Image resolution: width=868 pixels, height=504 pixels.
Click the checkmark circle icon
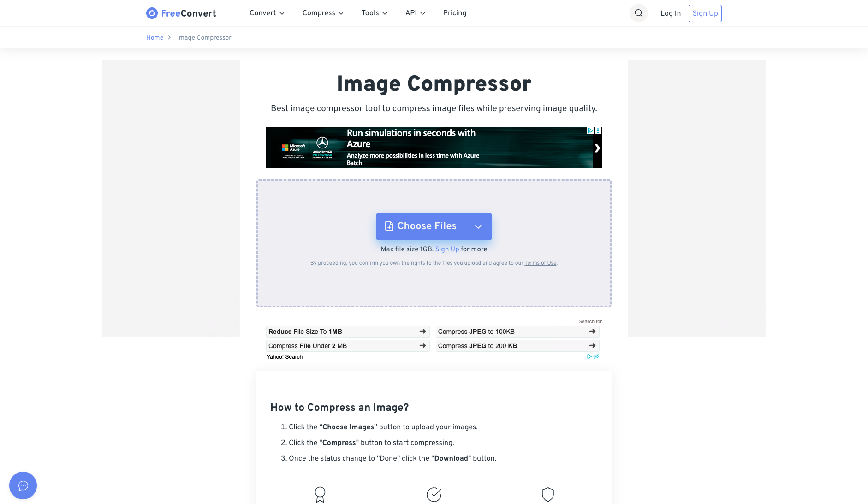point(434,494)
